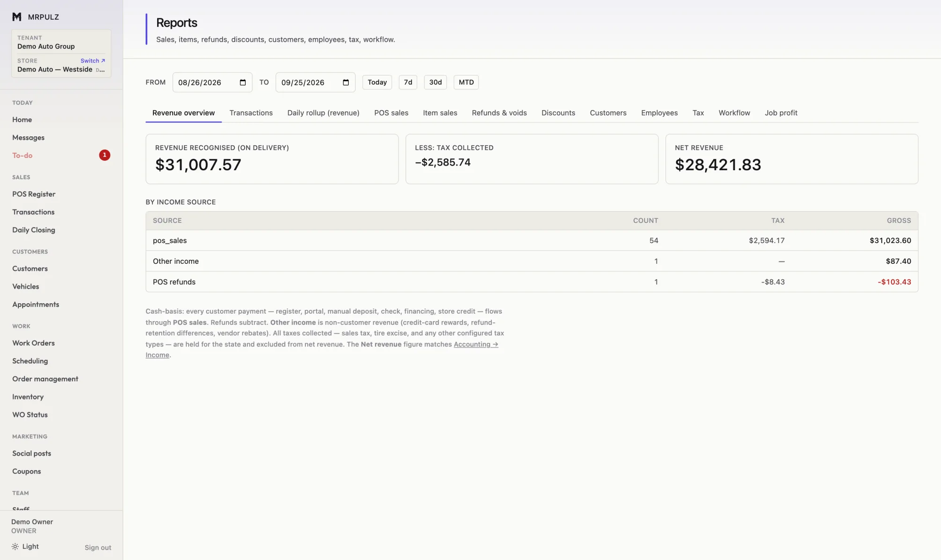Image resolution: width=941 pixels, height=560 pixels.
Task: Sign out of the account
Action: point(98,547)
